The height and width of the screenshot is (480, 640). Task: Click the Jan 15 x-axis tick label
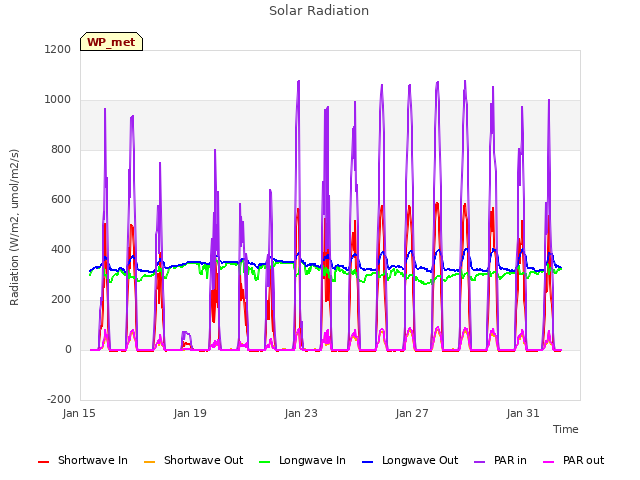point(79,413)
